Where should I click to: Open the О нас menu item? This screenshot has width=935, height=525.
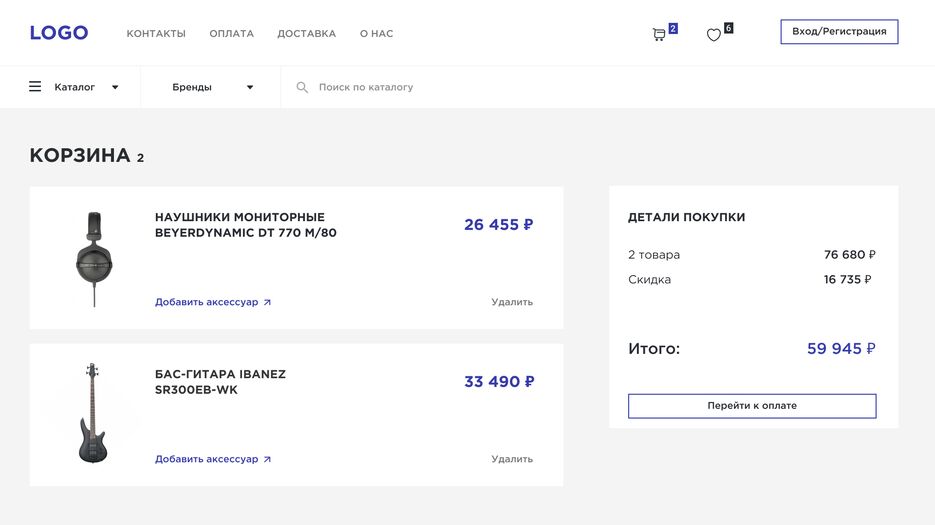pyautogui.click(x=376, y=33)
